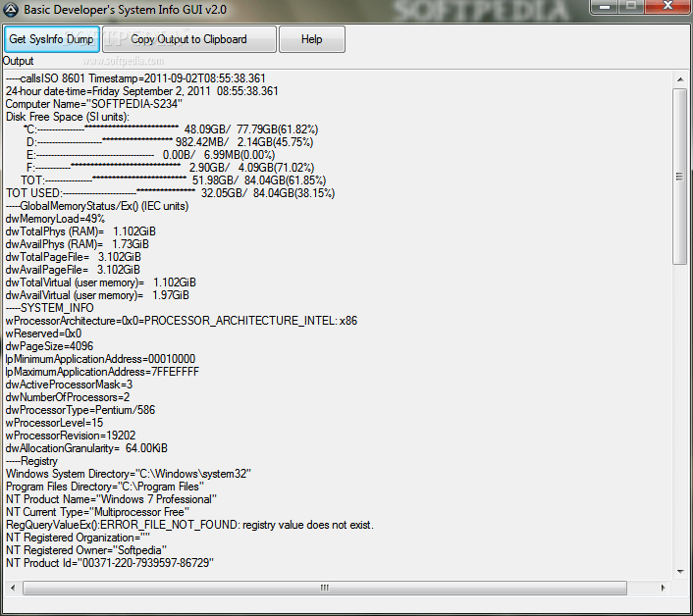Open the Help button
The image size is (693, 616).
(x=311, y=39)
